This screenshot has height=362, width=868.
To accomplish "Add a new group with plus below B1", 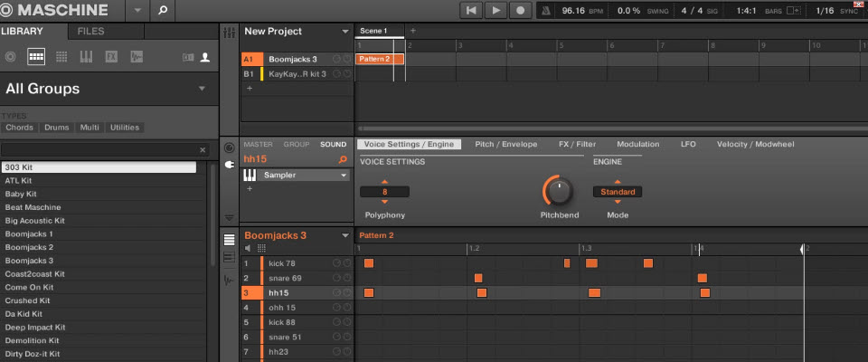I will coord(250,88).
